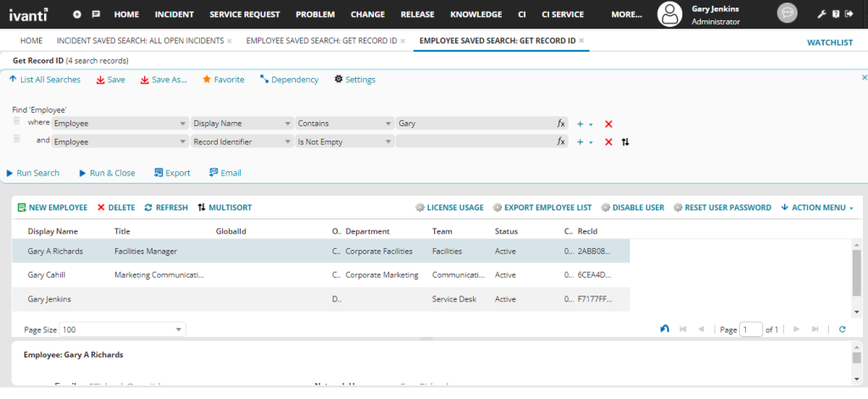Click the pager refresh icon
Image resolution: width=868 pixels, height=399 pixels.
point(842,330)
